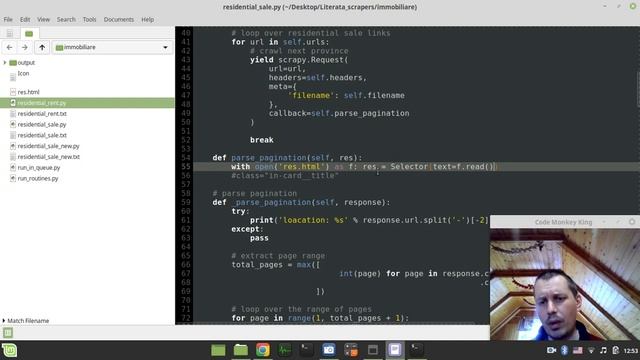This screenshot has width=640, height=360.
Task: Click the 'callback=self.parse_pagination' line
Action: (339, 113)
